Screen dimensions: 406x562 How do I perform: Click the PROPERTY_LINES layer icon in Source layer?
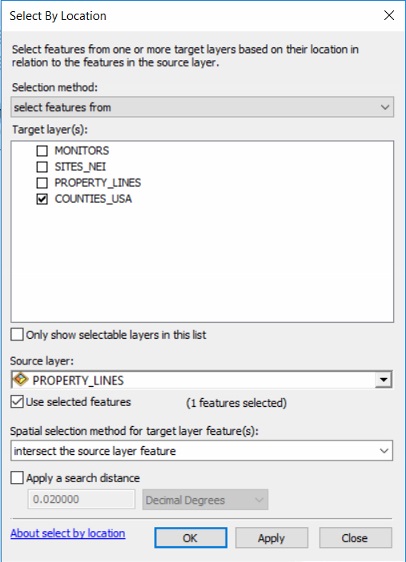point(20,379)
